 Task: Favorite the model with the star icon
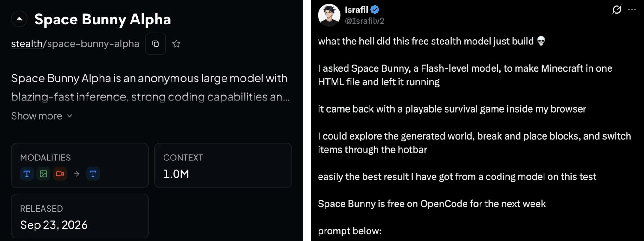point(176,44)
